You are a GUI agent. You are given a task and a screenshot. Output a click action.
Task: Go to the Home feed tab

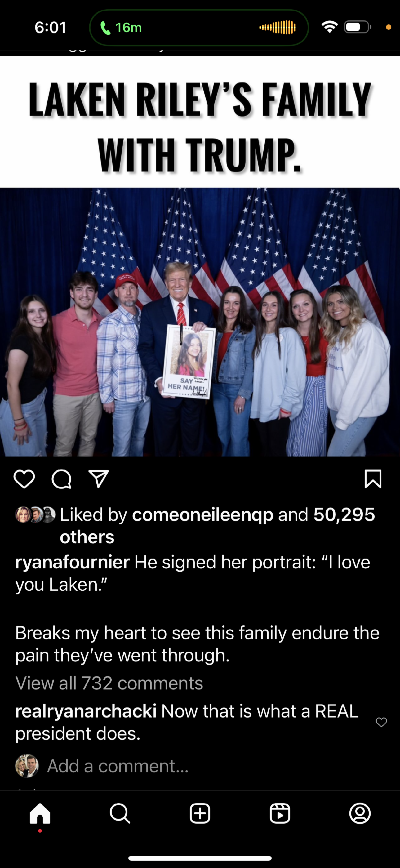tap(40, 813)
